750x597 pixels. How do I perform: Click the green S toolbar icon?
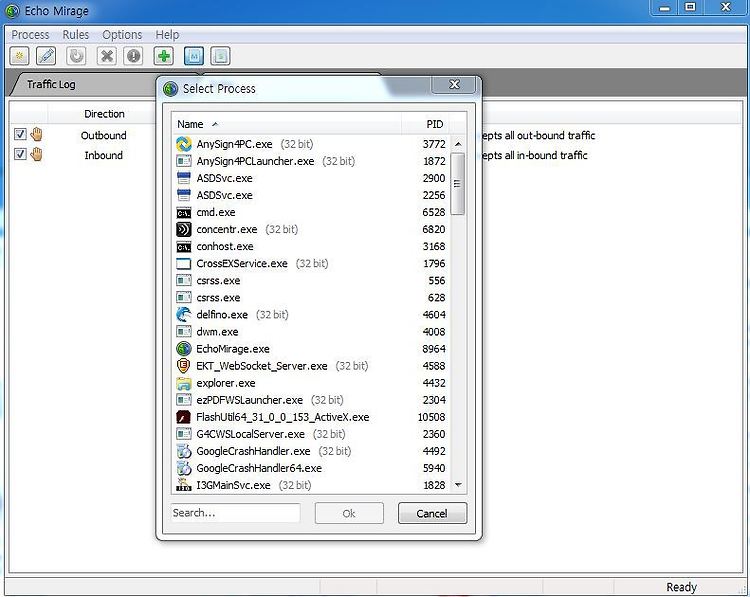(x=221, y=56)
